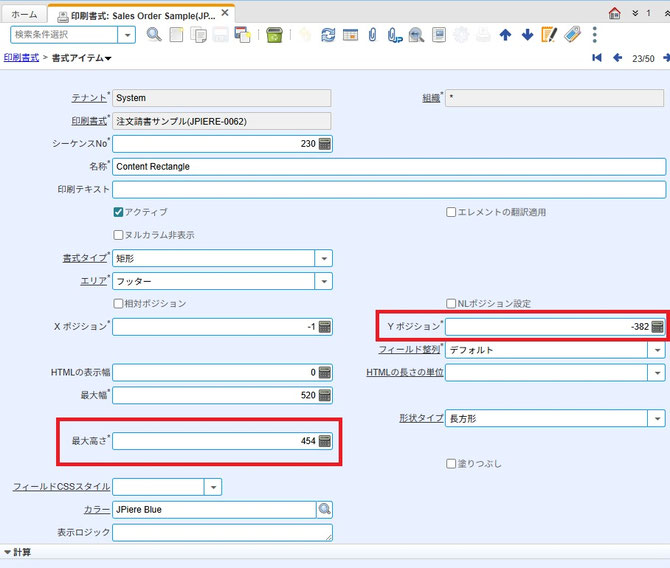Click the 形状タイプ label link

click(x=421, y=418)
